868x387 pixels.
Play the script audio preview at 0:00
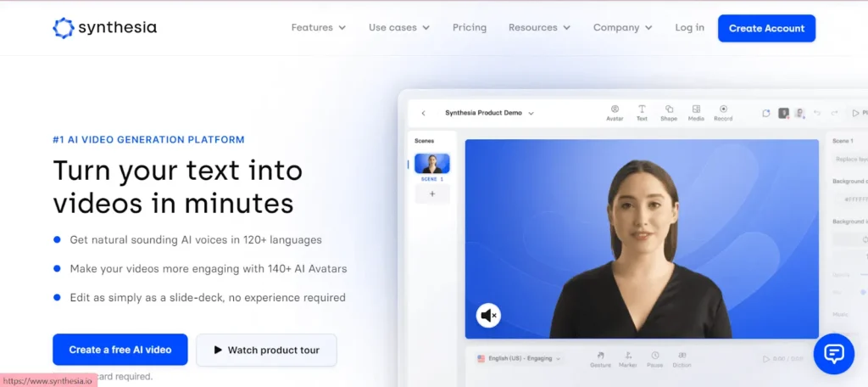click(766, 359)
